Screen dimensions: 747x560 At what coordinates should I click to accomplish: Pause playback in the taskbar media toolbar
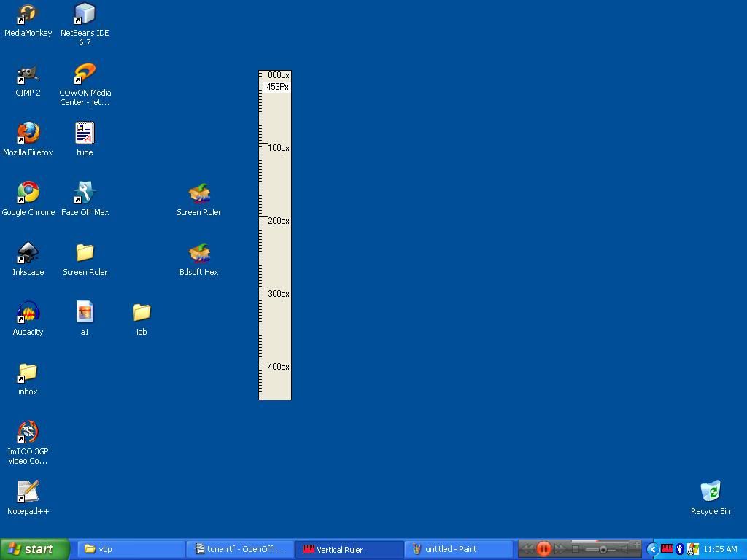coord(543,549)
